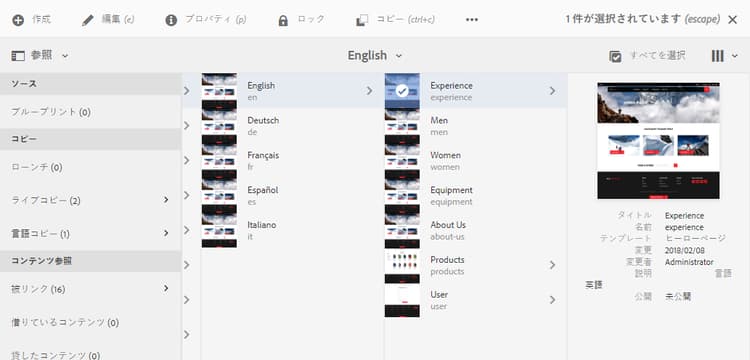
Task: Click the ヒーローページ template value
Action: point(695,239)
